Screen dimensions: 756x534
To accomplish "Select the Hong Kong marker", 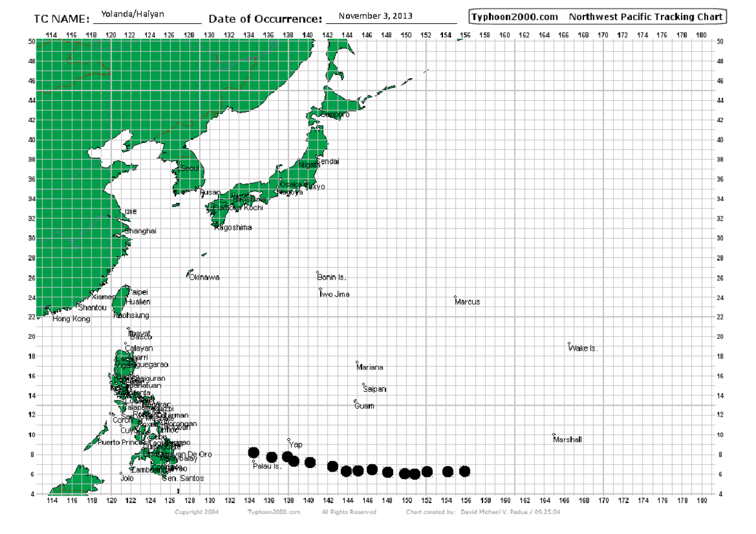I will (52, 315).
